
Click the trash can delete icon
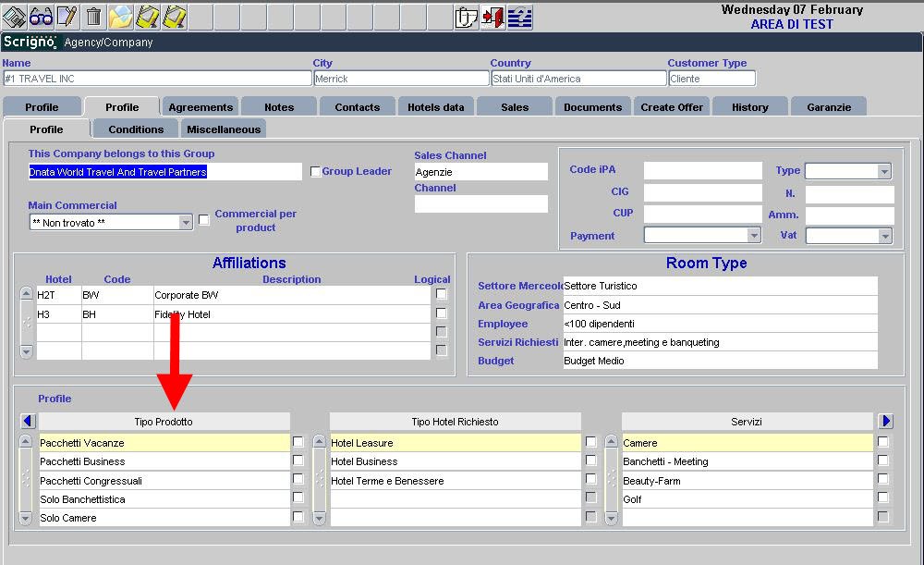tap(93, 17)
